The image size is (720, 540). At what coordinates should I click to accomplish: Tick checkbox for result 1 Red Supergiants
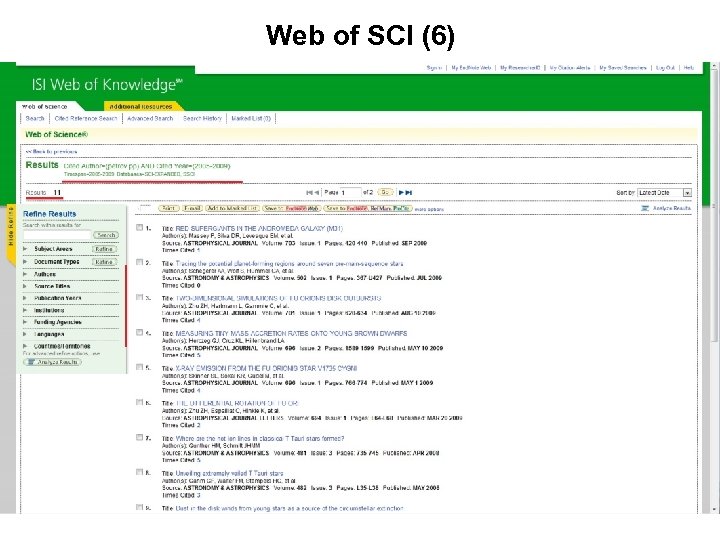(140, 227)
